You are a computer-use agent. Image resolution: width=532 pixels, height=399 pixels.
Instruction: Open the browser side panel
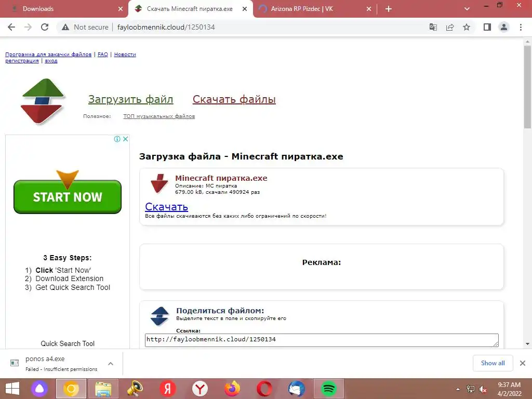pyautogui.click(x=487, y=27)
